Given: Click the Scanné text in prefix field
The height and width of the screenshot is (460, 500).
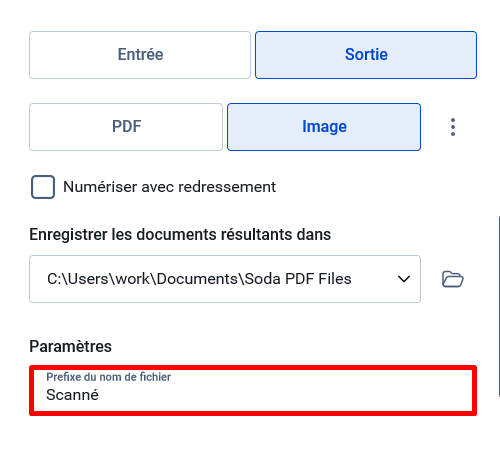Looking at the screenshot, I should (x=72, y=395).
